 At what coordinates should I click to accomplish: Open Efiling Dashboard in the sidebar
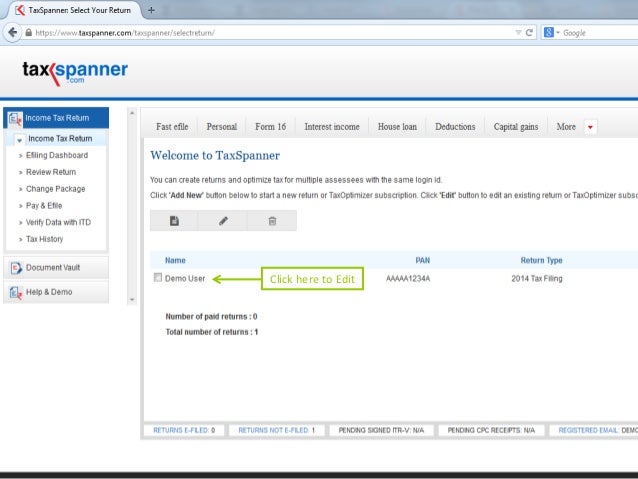coord(57,155)
